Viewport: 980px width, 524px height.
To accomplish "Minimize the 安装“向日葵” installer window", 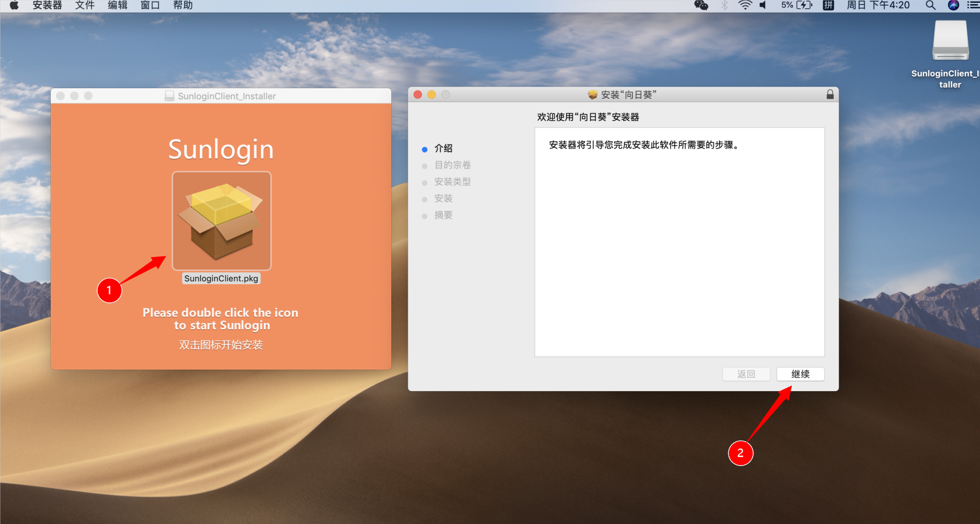I will (432, 95).
